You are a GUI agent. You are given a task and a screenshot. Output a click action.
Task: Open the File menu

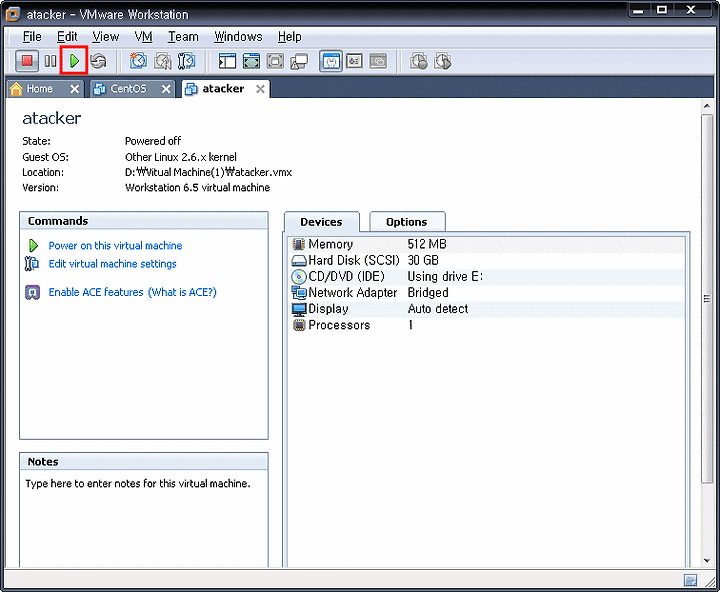click(32, 37)
